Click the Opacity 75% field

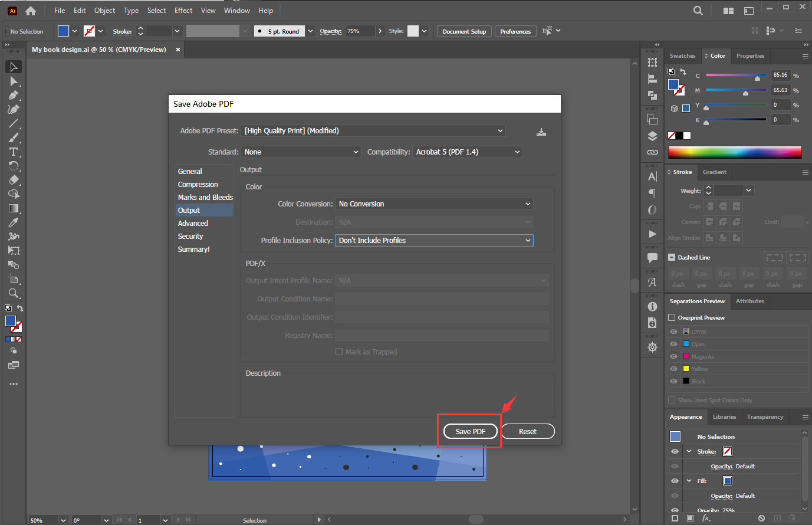[360, 31]
